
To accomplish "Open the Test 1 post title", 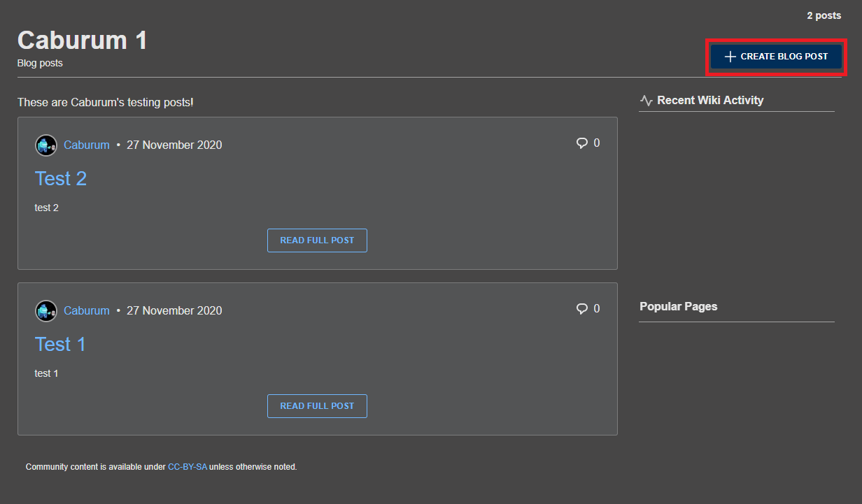I will click(x=60, y=344).
